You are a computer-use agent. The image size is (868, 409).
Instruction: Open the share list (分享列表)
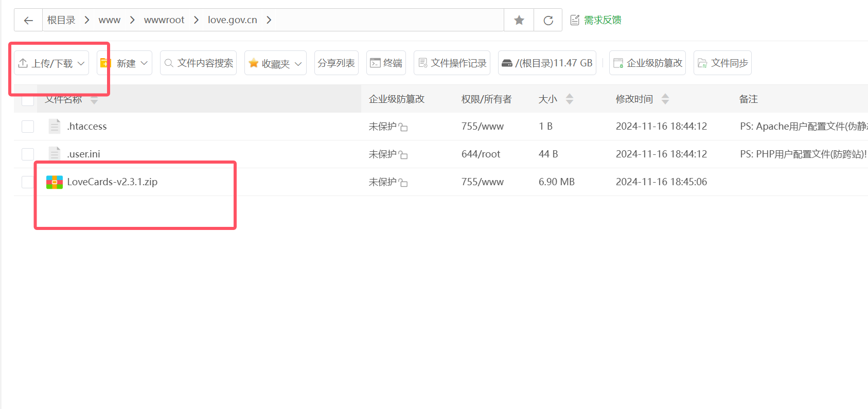point(336,63)
